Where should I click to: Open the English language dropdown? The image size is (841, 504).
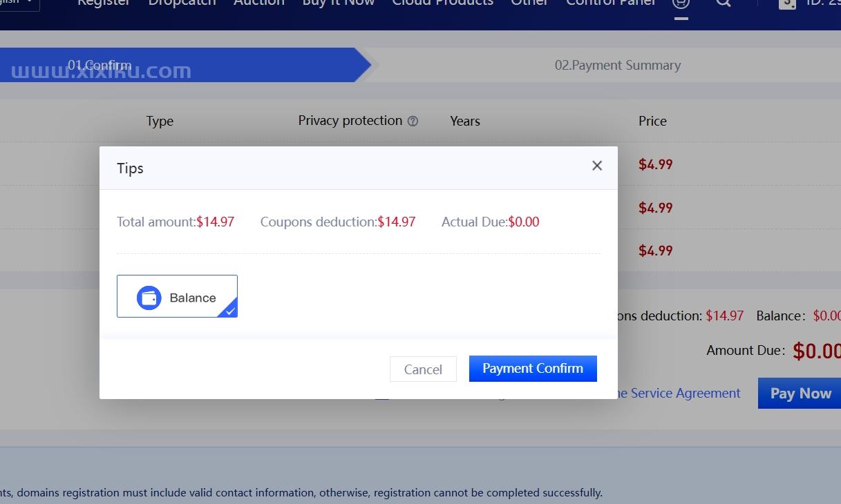[19, 3]
